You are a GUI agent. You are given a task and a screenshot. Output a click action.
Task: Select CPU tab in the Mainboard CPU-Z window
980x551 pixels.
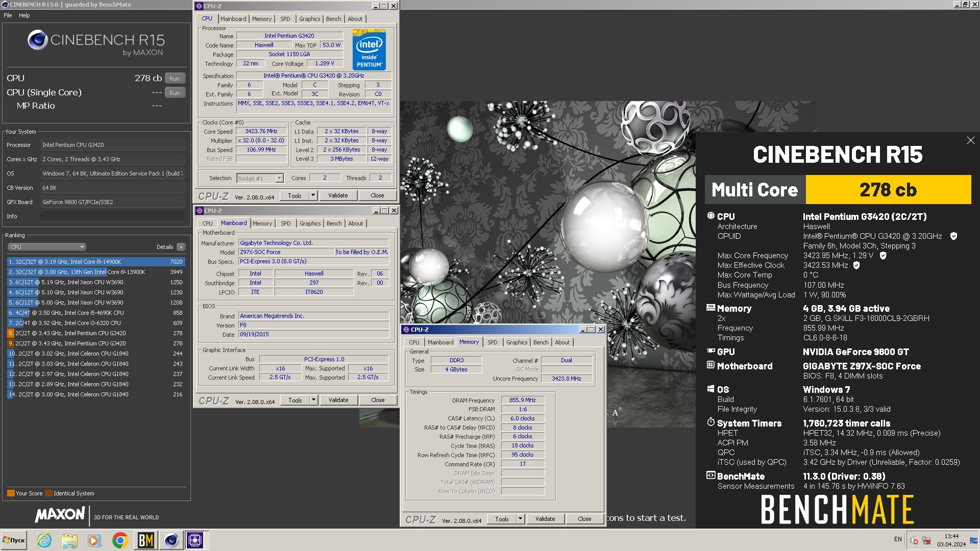point(207,223)
